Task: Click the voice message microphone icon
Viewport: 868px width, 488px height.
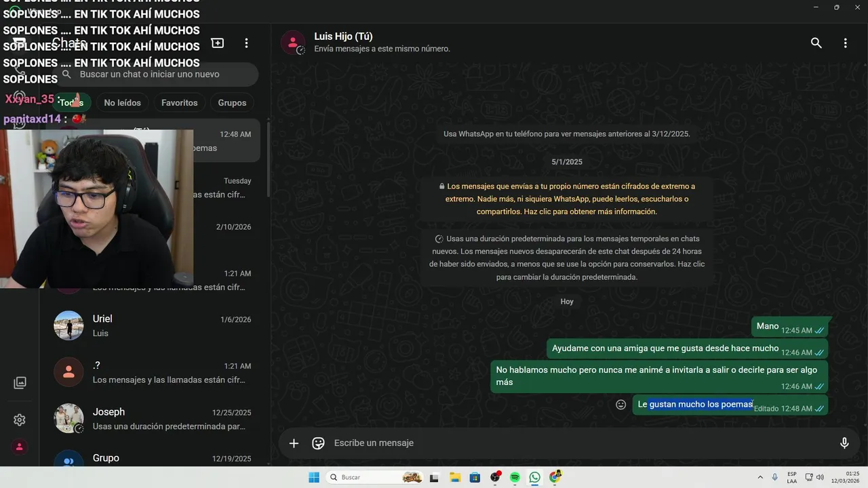Action: click(844, 443)
